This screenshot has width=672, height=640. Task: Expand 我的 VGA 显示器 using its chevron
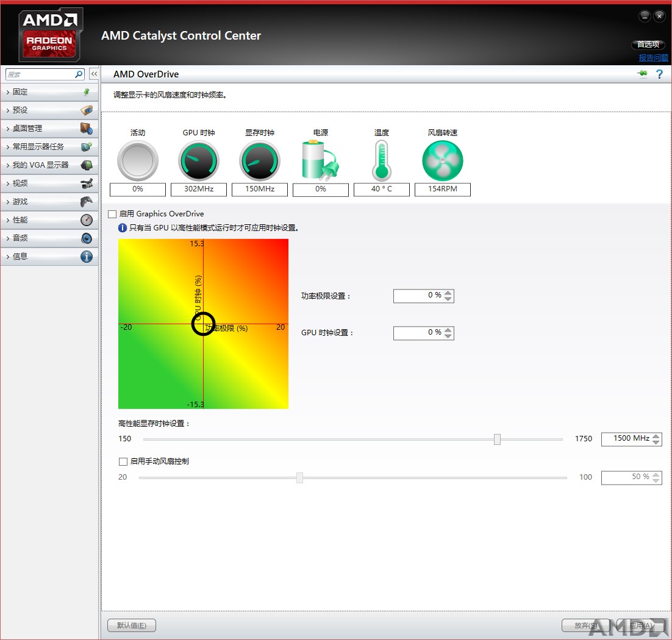coord(8,165)
